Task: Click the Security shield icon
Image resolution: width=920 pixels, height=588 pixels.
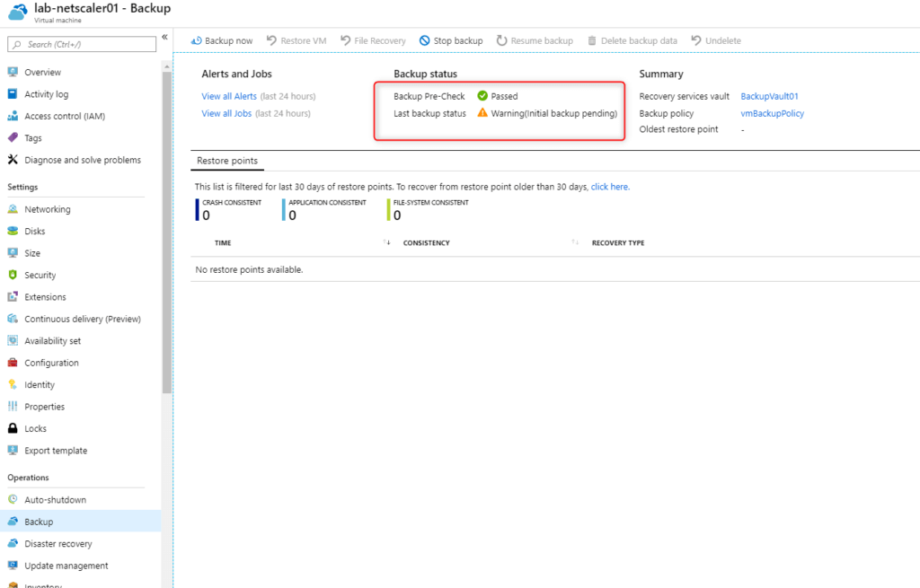Action: click(13, 275)
